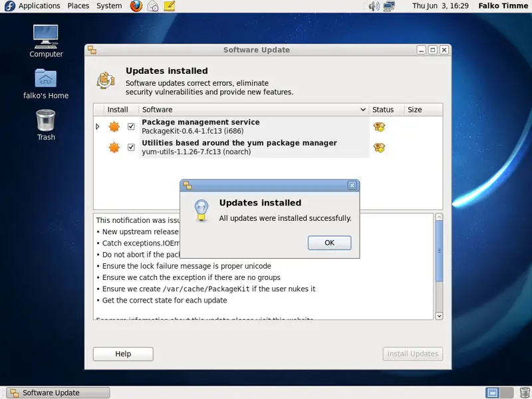This screenshot has width=532, height=399.
Task: Click the dialog's title bar window icon
Action: [188, 186]
